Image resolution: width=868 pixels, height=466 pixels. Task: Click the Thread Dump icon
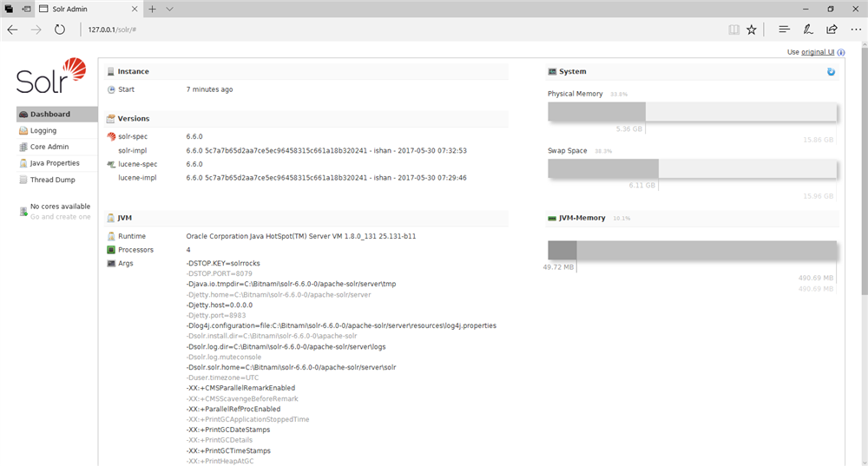[23, 180]
